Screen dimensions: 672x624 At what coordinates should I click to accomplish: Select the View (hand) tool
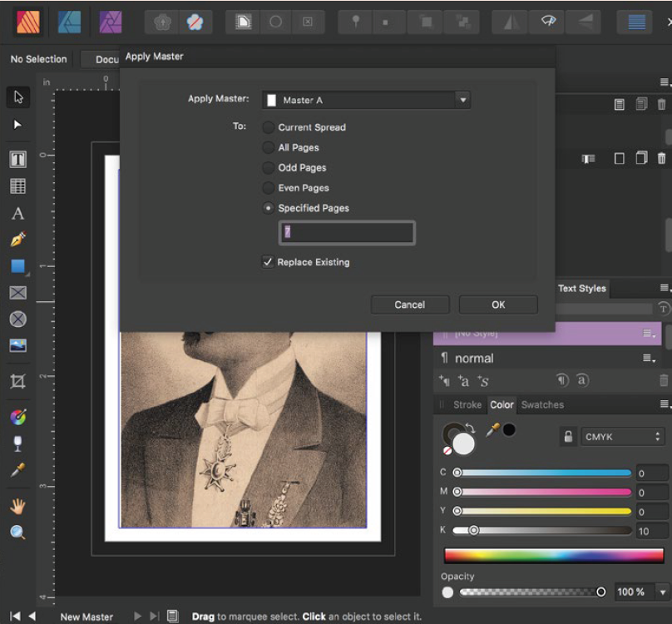pyautogui.click(x=17, y=506)
